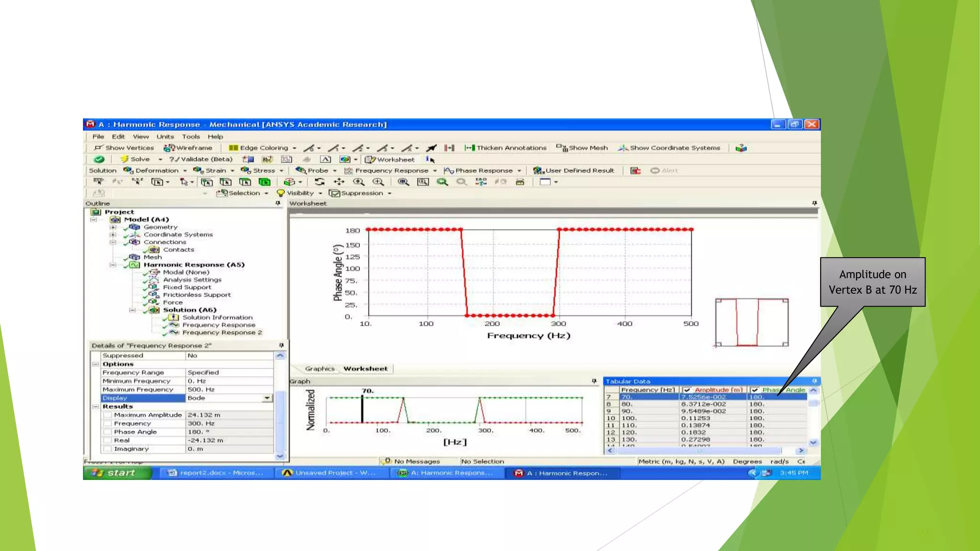Click the Rotate view tool icon
The height and width of the screenshot is (551, 980).
[x=320, y=182]
